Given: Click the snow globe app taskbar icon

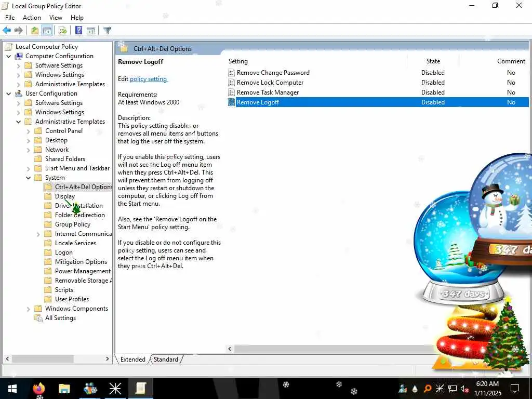Looking at the screenshot, I should 90,388.
